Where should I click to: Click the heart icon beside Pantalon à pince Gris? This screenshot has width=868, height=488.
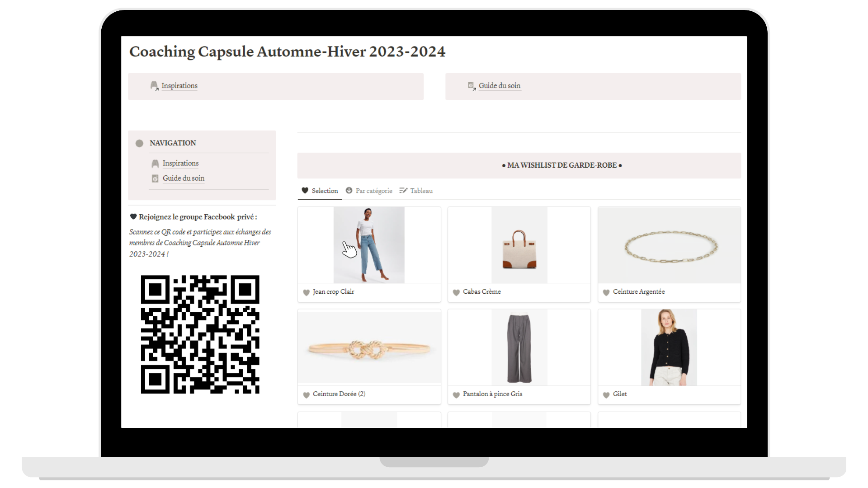456,394
